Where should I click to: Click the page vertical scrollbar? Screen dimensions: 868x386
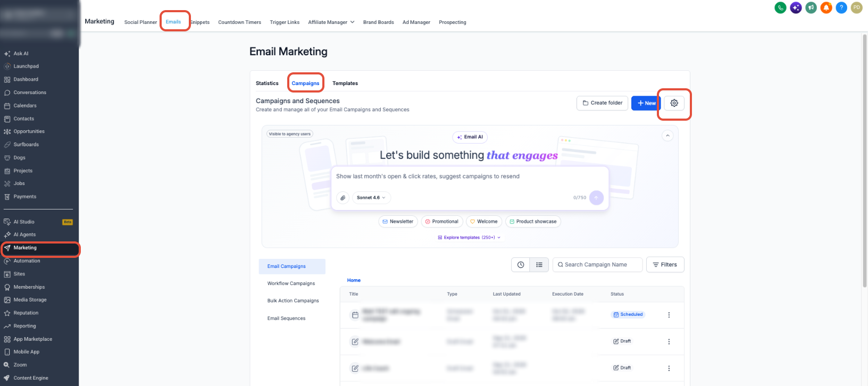click(x=865, y=161)
